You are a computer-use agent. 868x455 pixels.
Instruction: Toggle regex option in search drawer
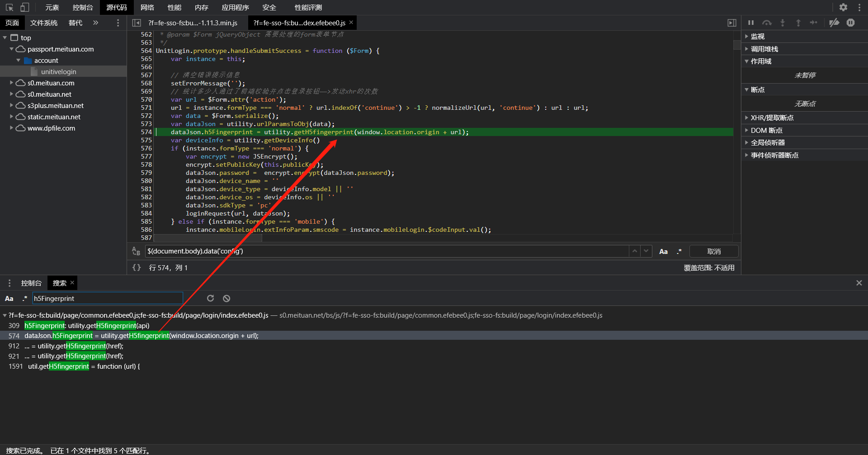[25, 299]
